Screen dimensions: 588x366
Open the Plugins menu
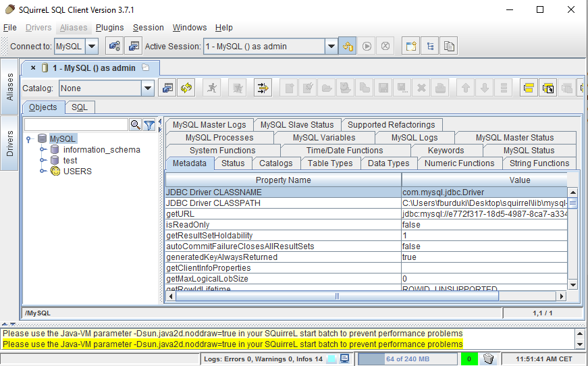pos(109,28)
